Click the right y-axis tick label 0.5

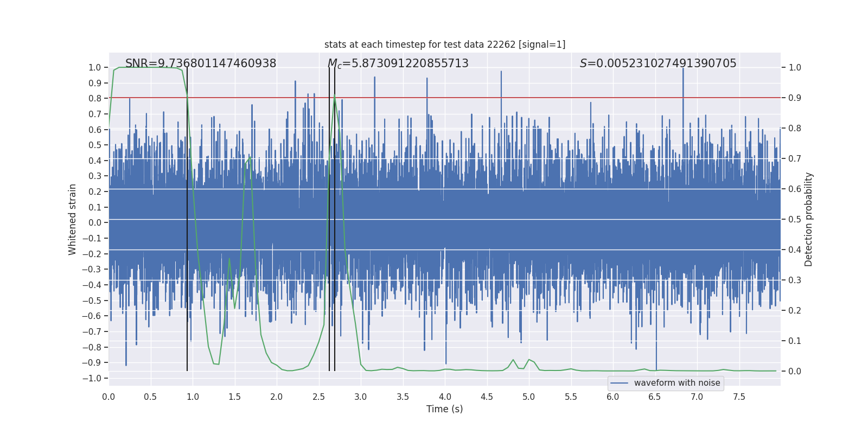tap(795, 219)
